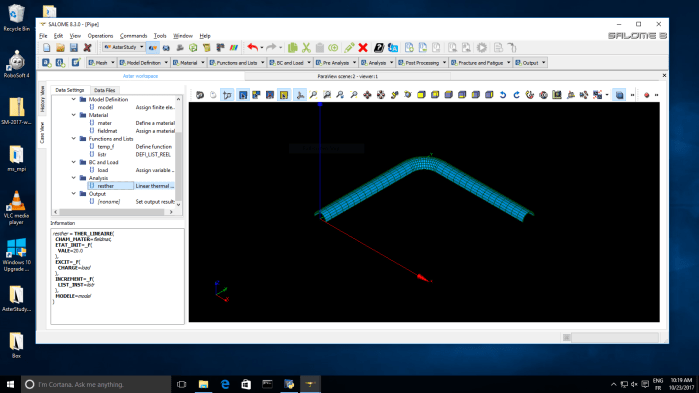Collapse the Analysis tree node
The height and width of the screenshot is (393, 699).
[74, 178]
